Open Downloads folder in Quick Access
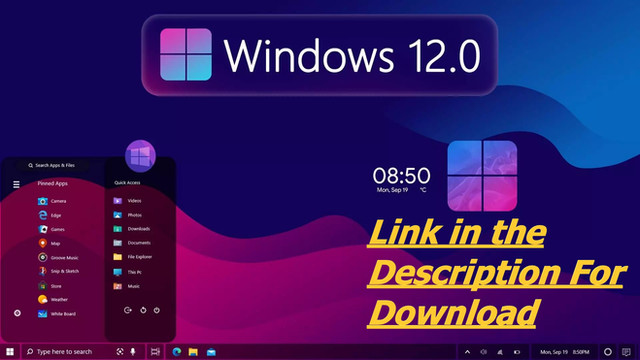Screen dimensions: 640x360 point(131,229)
